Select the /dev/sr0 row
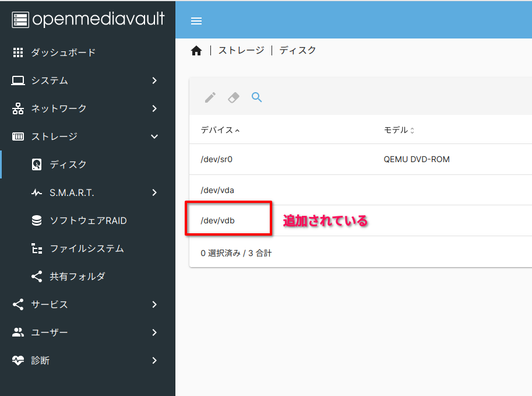Screen dimensions: 532x396 360,159
